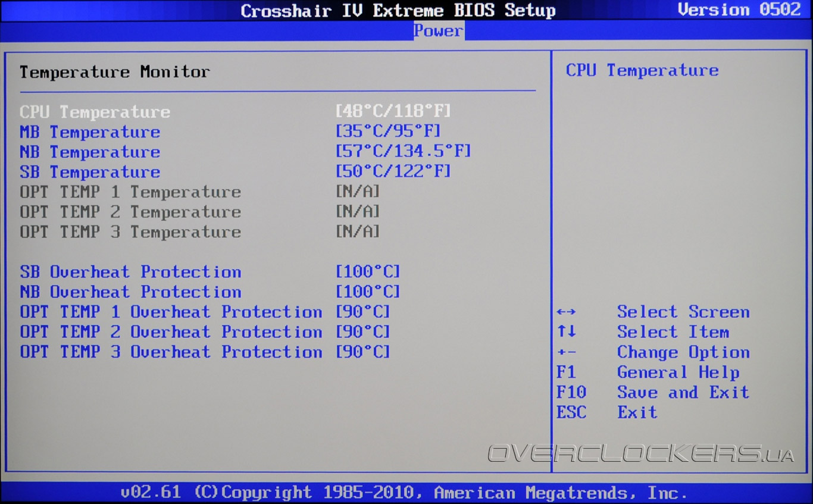Click the Select Item legend entry
Viewport: 813px width, 504px height.
pyautogui.click(x=673, y=333)
